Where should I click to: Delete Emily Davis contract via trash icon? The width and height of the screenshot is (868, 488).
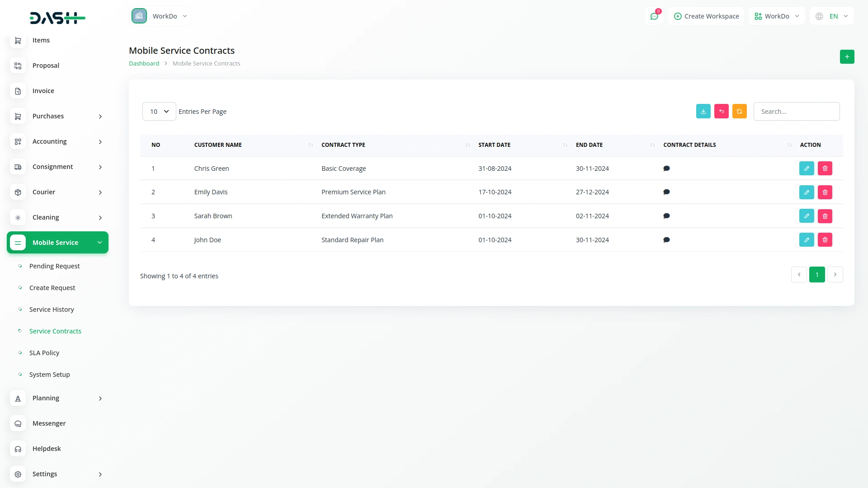[x=825, y=192]
